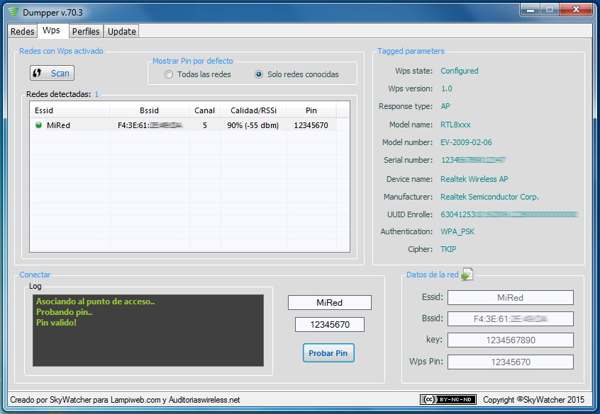Click the green signal icon beside MiRed
This screenshot has height=414, width=600.
[x=38, y=125]
